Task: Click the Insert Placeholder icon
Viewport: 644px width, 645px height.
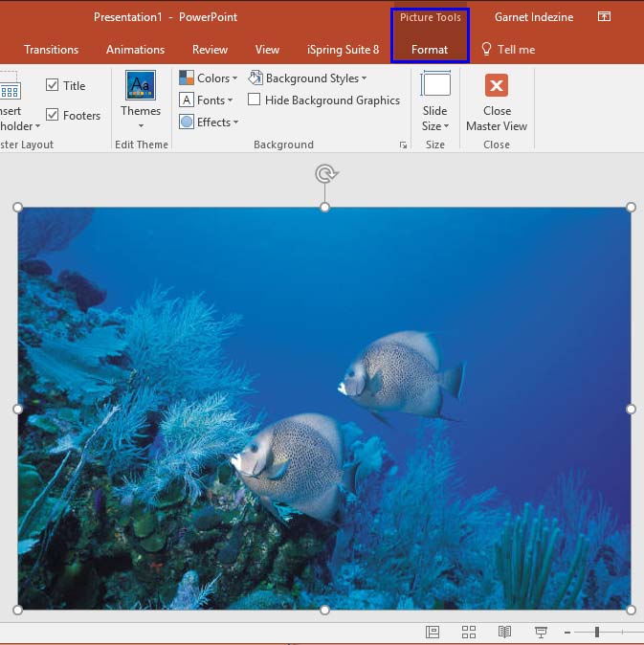Action: coord(10,85)
